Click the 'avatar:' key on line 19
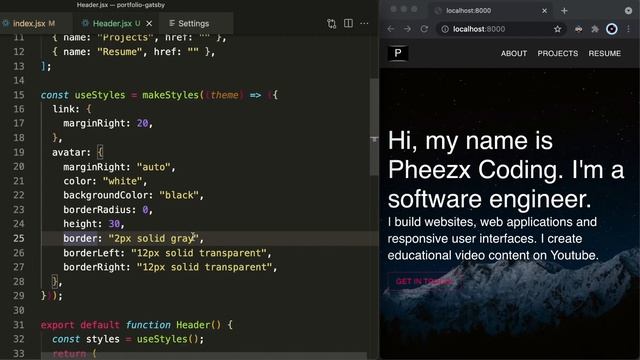Screen dimensions: 640x360 tap(71, 152)
